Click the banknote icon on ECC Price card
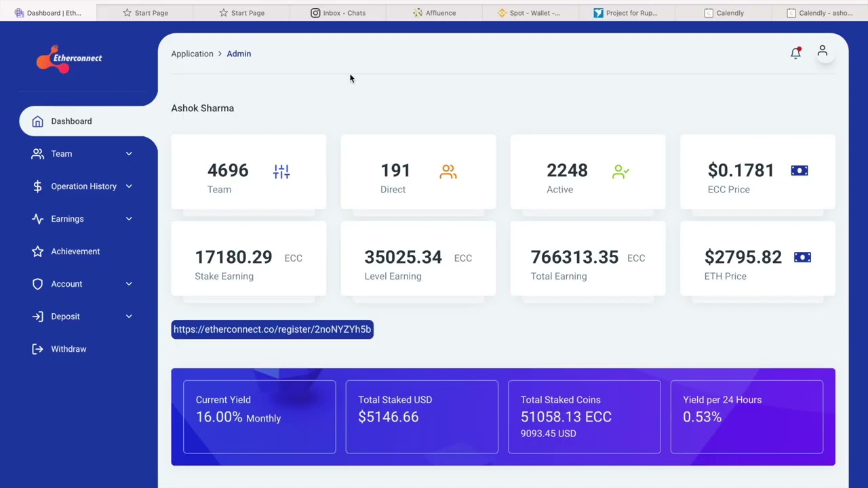 pyautogui.click(x=800, y=170)
